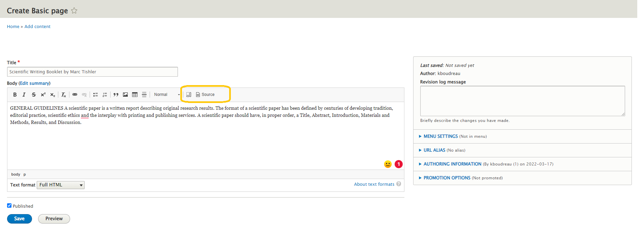Open the Normal paragraph format dropdown
This screenshot has height=231, width=644.
tap(166, 95)
